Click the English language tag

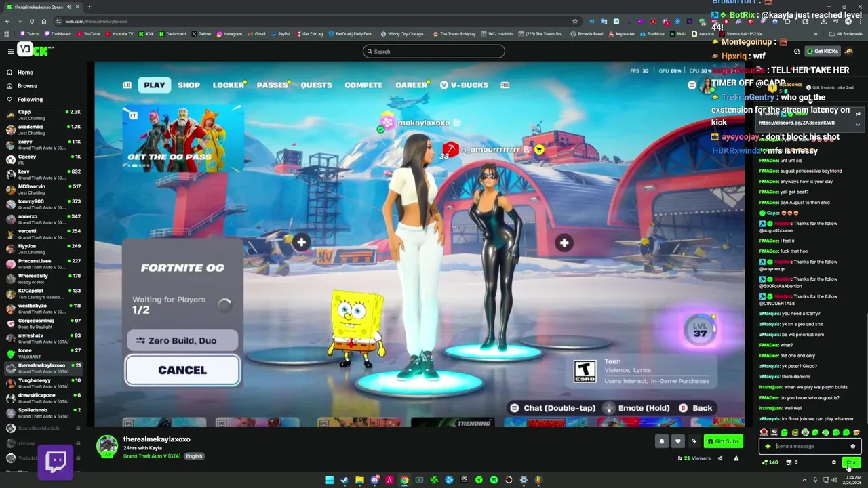(194, 456)
